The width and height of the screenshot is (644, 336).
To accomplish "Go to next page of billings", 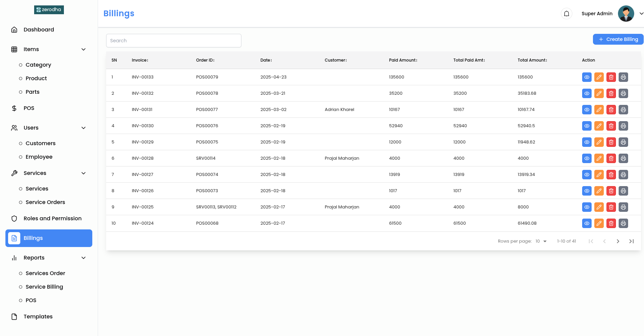I will 618,241.
